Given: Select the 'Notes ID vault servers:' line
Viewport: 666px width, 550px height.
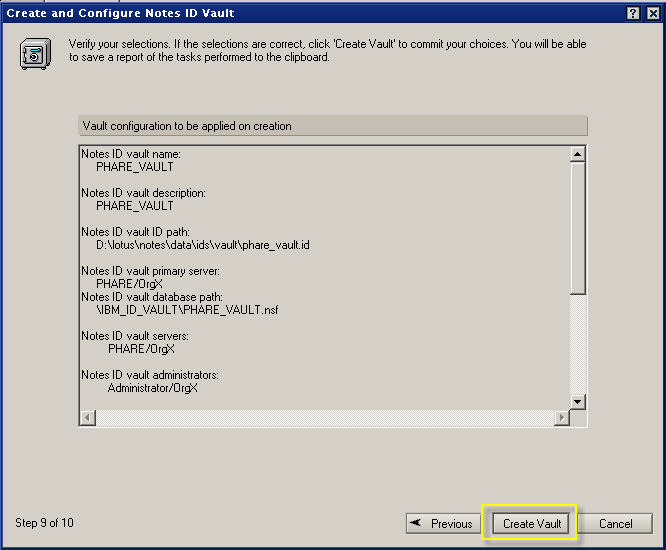Looking at the screenshot, I should 135,336.
